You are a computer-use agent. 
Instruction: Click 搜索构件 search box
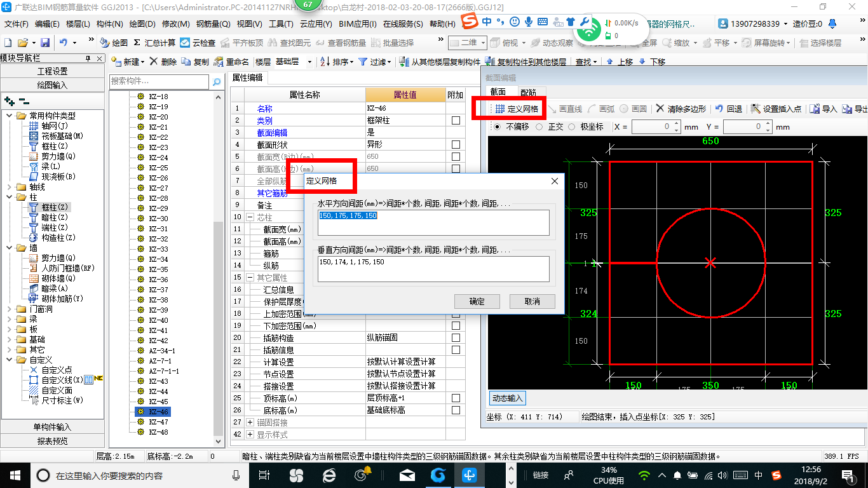point(159,81)
